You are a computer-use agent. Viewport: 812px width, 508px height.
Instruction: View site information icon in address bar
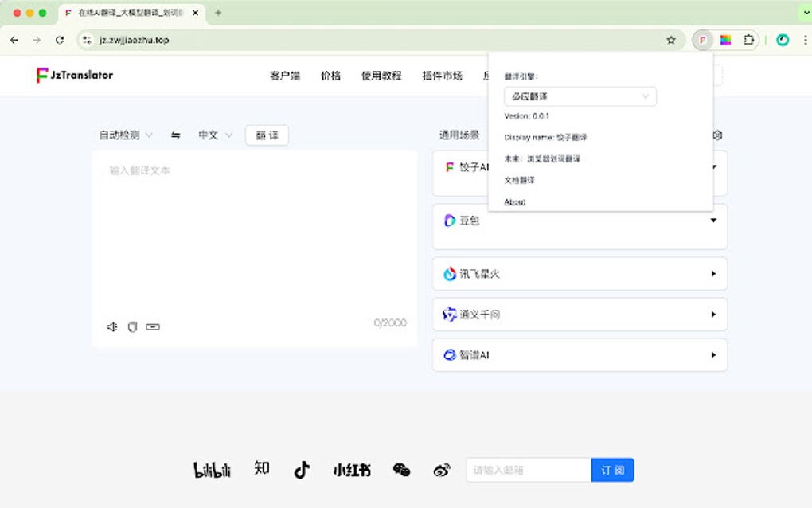point(87,40)
